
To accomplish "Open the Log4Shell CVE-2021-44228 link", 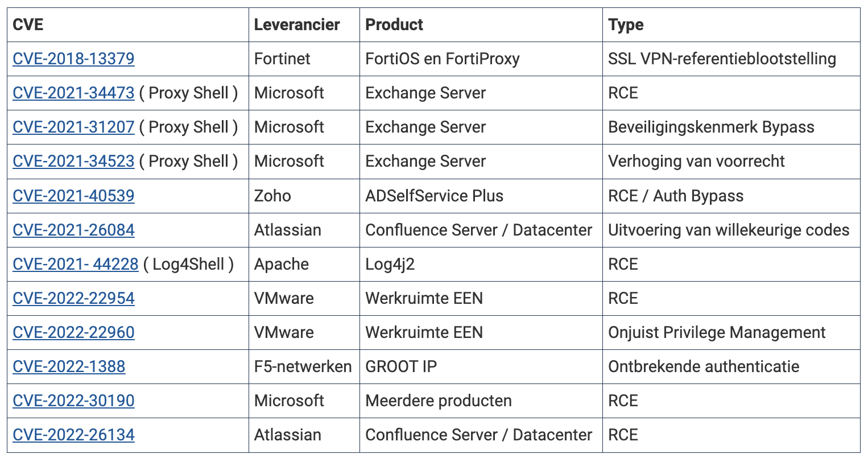I will (x=75, y=265).
